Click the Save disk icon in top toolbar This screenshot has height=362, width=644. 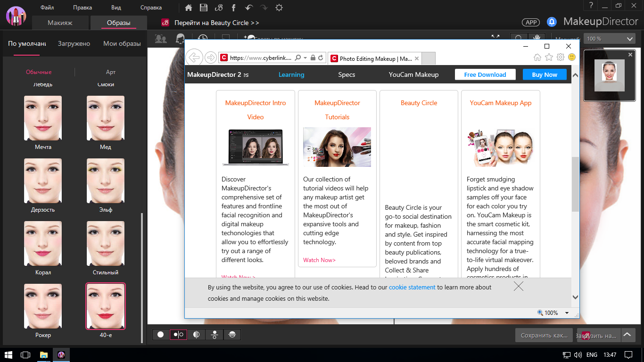pyautogui.click(x=203, y=8)
